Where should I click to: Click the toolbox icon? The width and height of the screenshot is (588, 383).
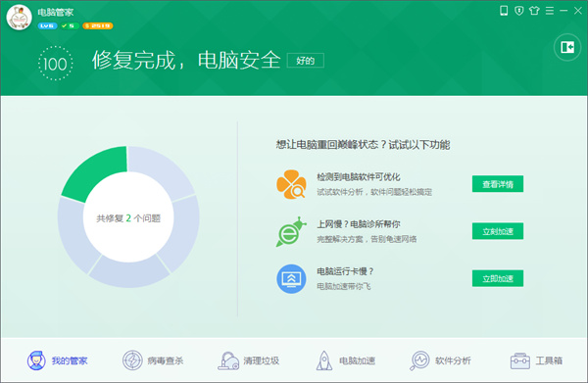(519, 360)
